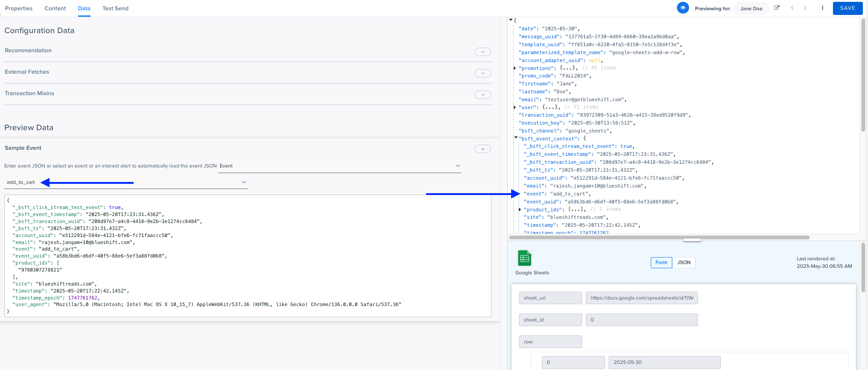Collapse the root JSON object triangle
Viewport: 868px width, 370px height.
[x=511, y=20]
